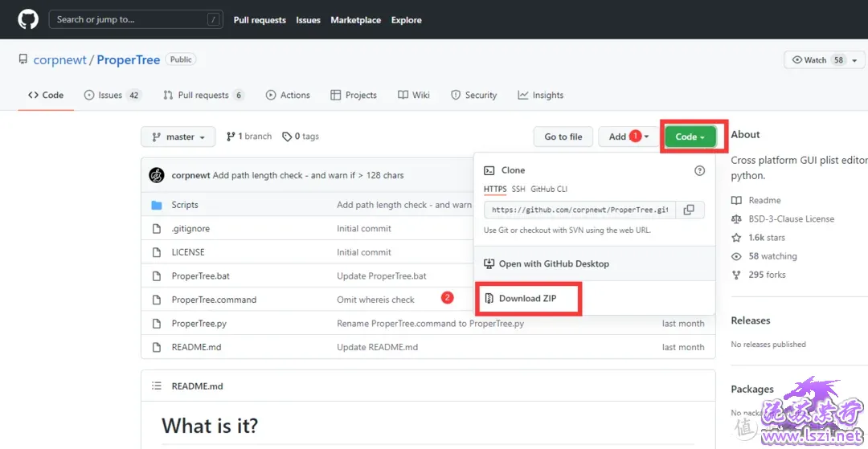Open the Omit whereis check commit message
This screenshot has height=449, width=868.
click(x=376, y=300)
